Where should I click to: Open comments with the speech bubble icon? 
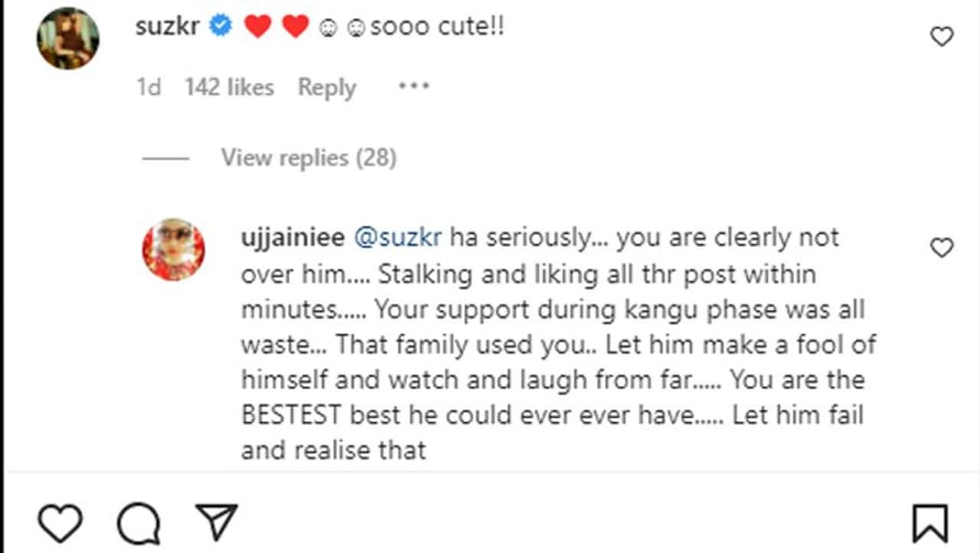[x=139, y=525]
